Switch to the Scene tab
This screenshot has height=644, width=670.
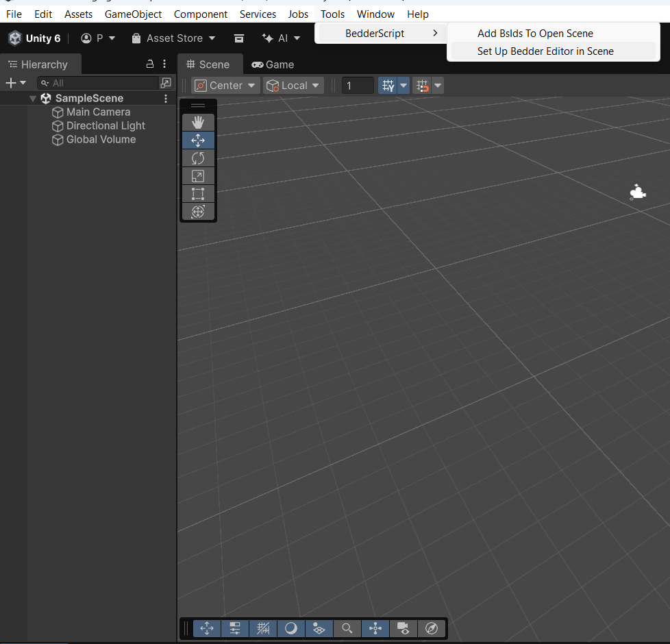click(x=210, y=64)
